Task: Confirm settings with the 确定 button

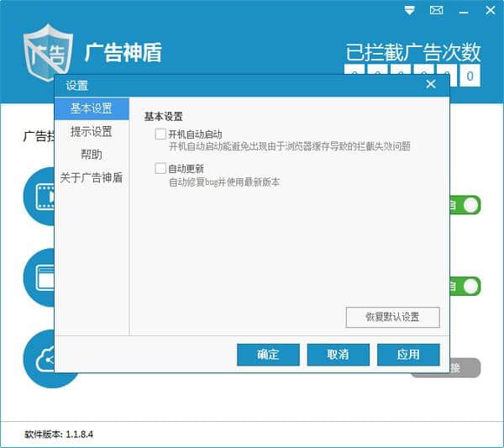Action: [268, 354]
